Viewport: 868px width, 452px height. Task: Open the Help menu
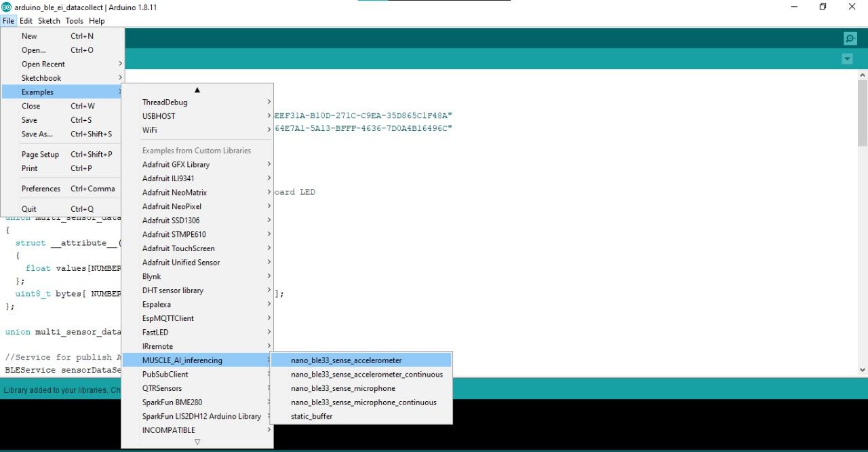click(96, 21)
